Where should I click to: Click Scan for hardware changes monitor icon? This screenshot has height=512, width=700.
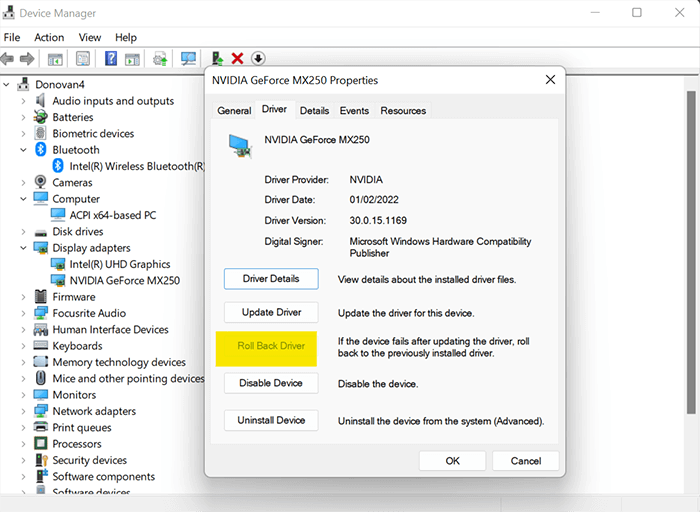(188, 58)
